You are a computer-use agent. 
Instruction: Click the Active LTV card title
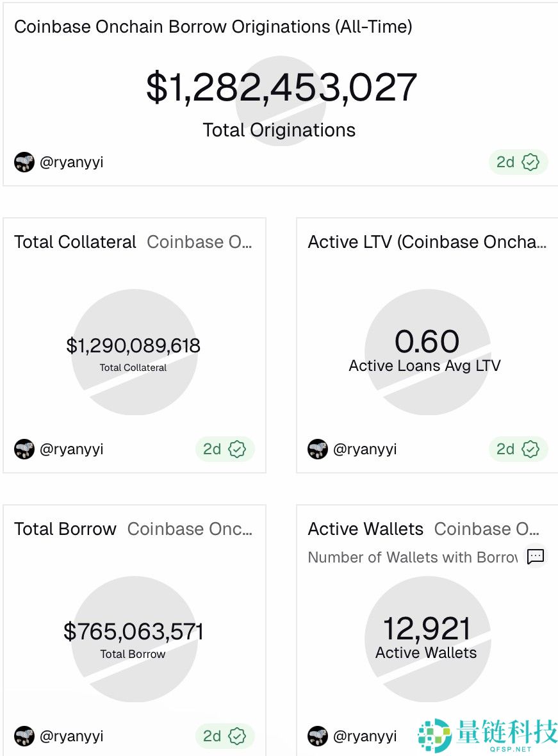(x=427, y=242)
